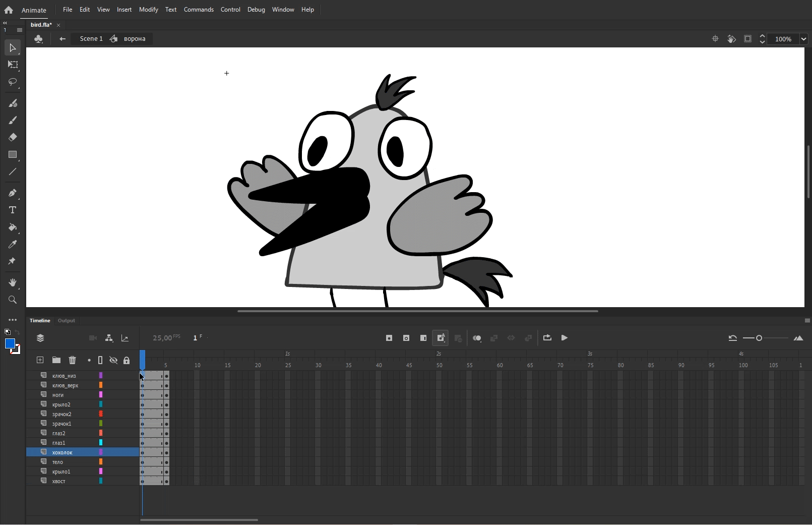Toggle hiding of all layers

113,360
